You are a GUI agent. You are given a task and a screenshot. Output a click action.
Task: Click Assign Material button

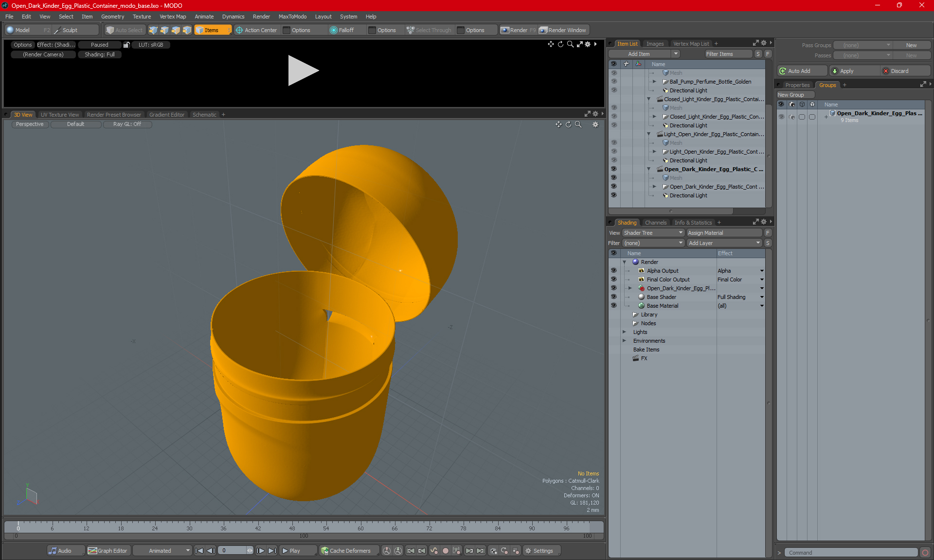coord(724,233)
